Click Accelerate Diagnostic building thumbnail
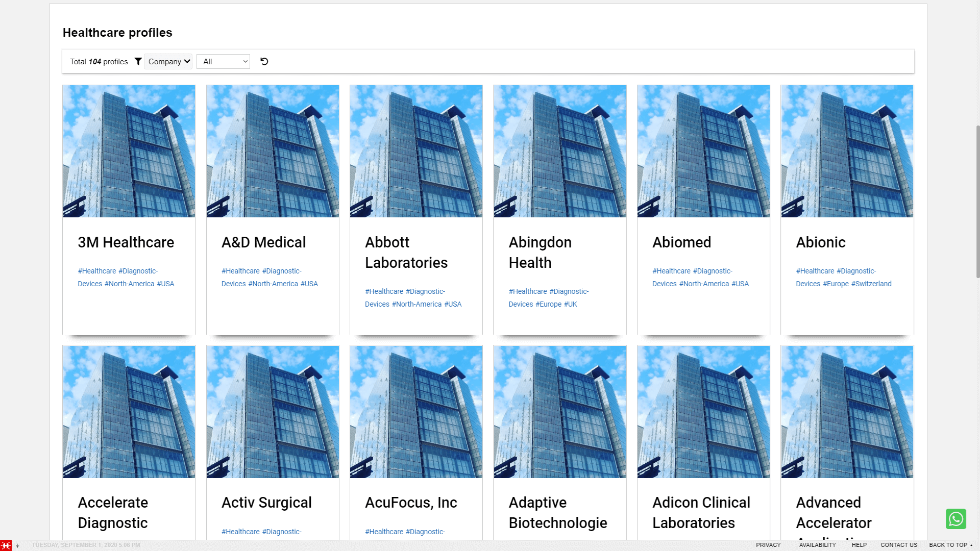Image resolution: width=980 pixels, height=551 pixels. click(129, 412)
